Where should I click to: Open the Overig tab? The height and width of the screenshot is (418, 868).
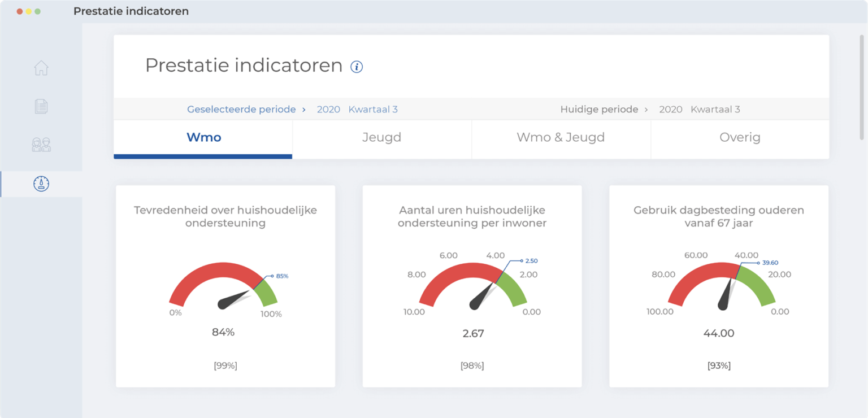[740, 137]
